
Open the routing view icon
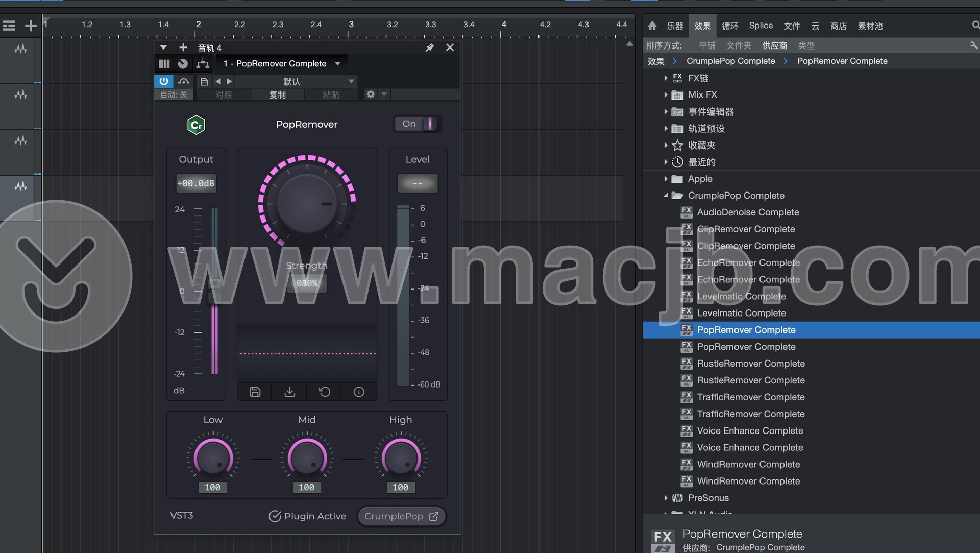pyautogui.click(x=203, y=63)
